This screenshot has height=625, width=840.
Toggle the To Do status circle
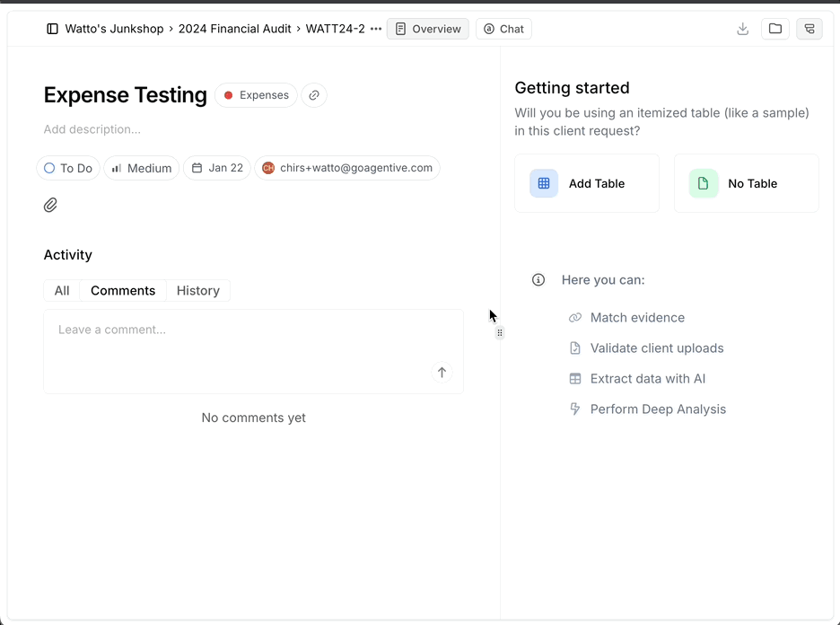(x=49, y=167)
